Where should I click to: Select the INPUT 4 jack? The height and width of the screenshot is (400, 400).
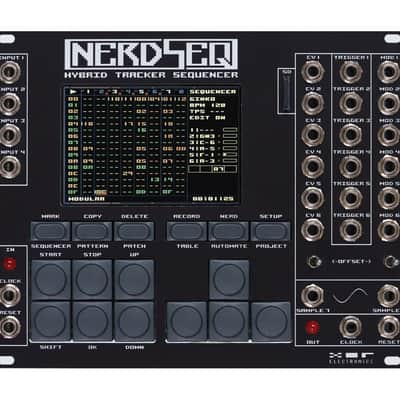coord(10,167)
